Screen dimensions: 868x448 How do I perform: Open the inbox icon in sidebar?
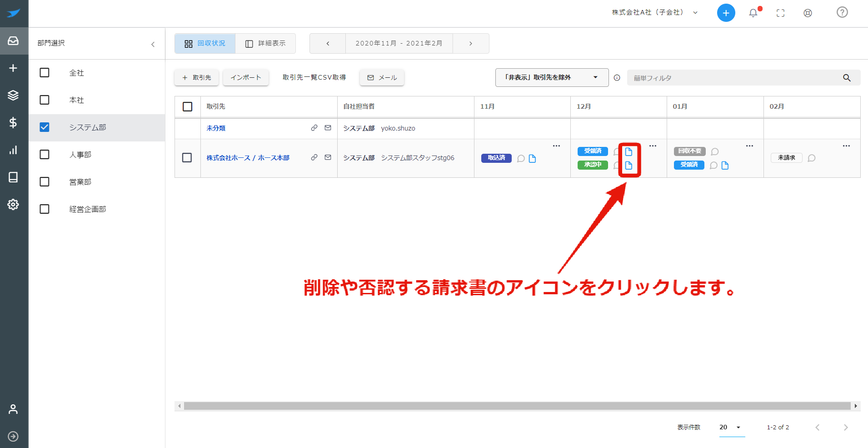(x=13, y=41)
